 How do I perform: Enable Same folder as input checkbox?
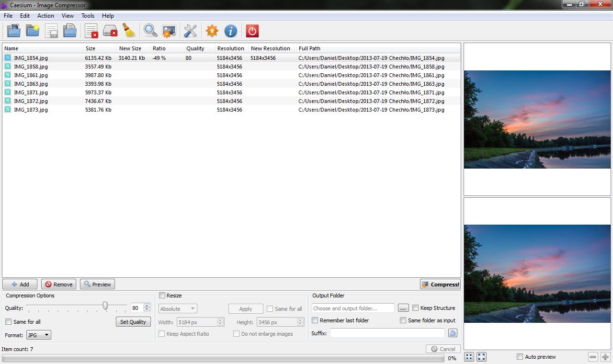[403, 320]
